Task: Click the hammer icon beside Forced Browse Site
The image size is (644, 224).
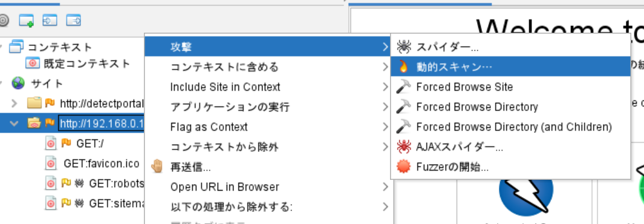Action: [x=403, y=87]
